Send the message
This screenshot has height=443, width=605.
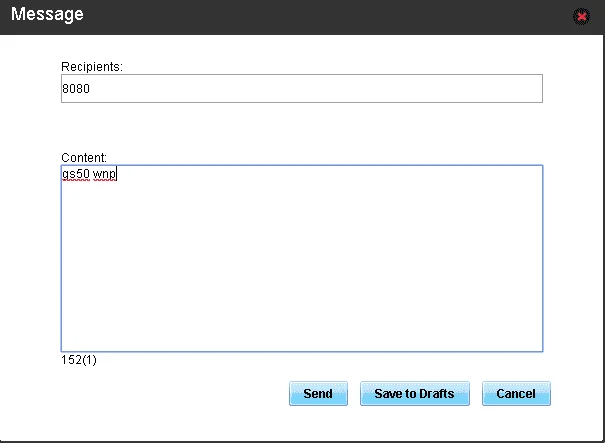[318, 394]
